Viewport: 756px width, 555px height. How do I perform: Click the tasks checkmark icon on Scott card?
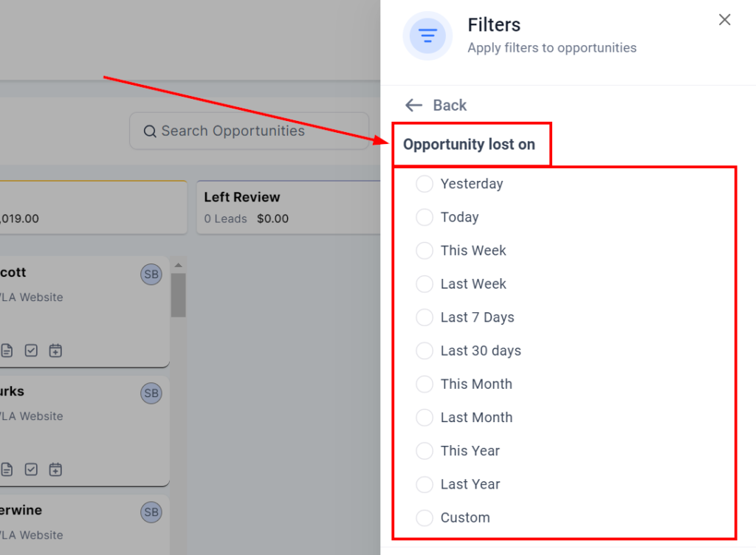coord(31,351)
